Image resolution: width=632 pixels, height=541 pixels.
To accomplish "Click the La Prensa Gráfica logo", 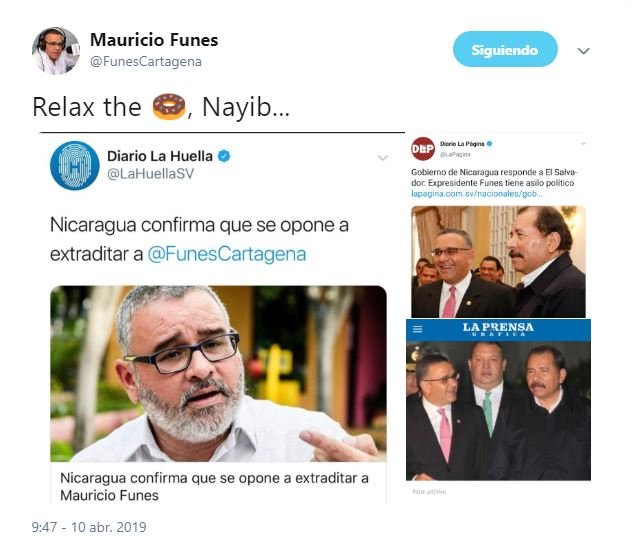I will 498,329.
